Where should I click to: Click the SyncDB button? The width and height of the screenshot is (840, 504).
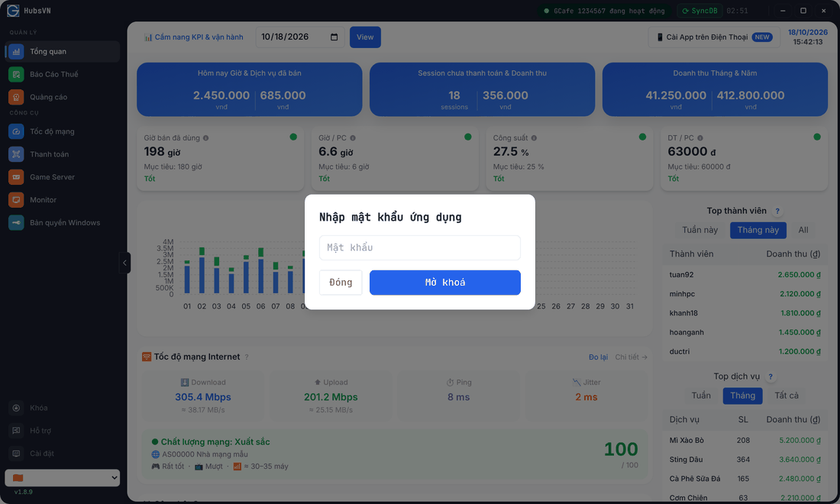tap(700, 11)
